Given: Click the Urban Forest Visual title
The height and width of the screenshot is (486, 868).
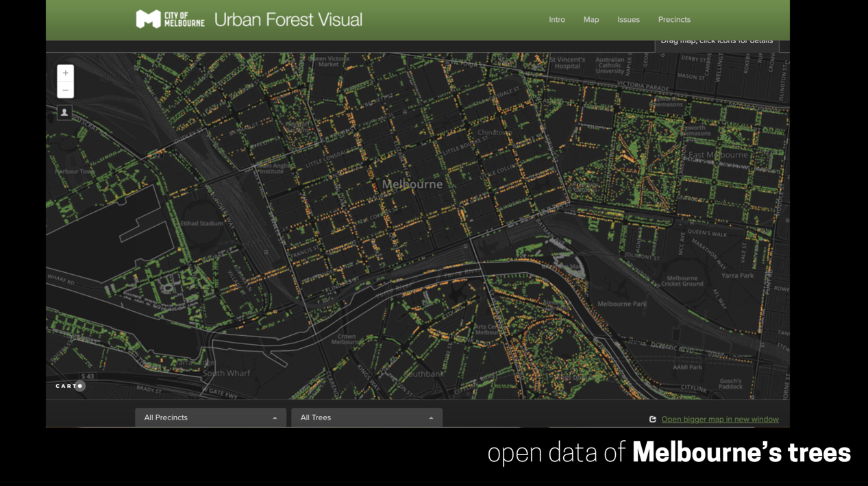Looking at the screenshot, I should point(288,20).
